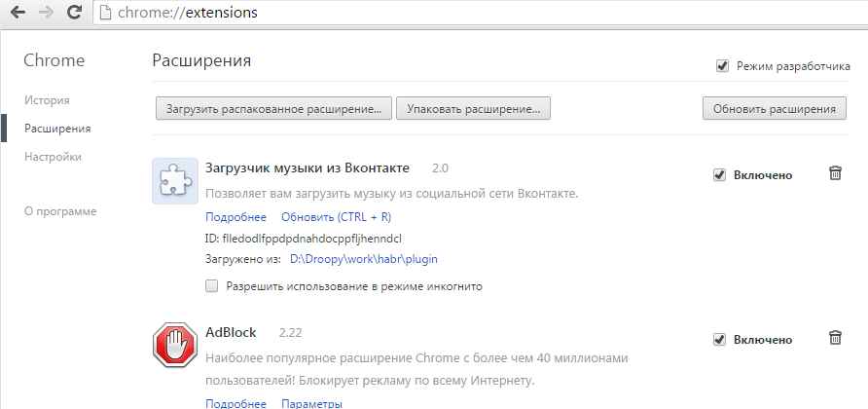Click the Chrome heading in sidebar
The image size is (868, 409).
point(54,60)
